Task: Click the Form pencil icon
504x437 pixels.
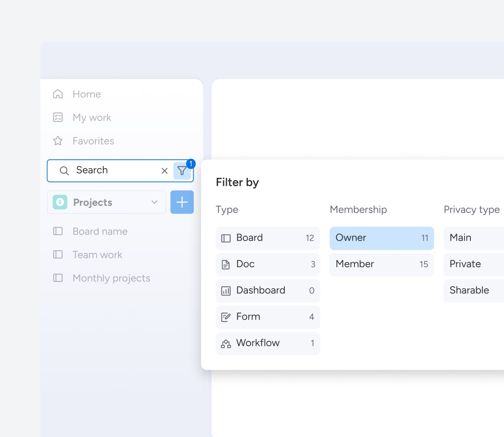Action: (226, 317)
